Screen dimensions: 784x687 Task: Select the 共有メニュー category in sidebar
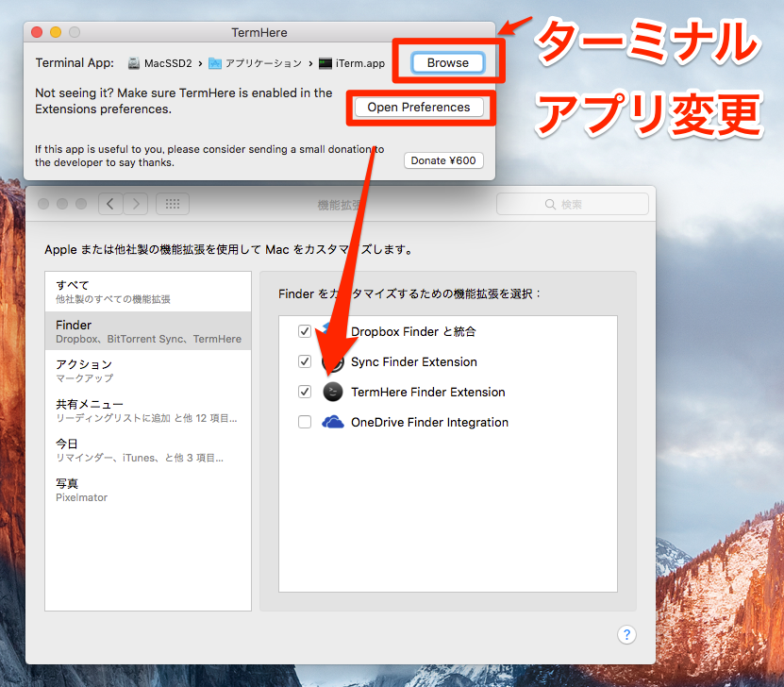tap(148, 410)
